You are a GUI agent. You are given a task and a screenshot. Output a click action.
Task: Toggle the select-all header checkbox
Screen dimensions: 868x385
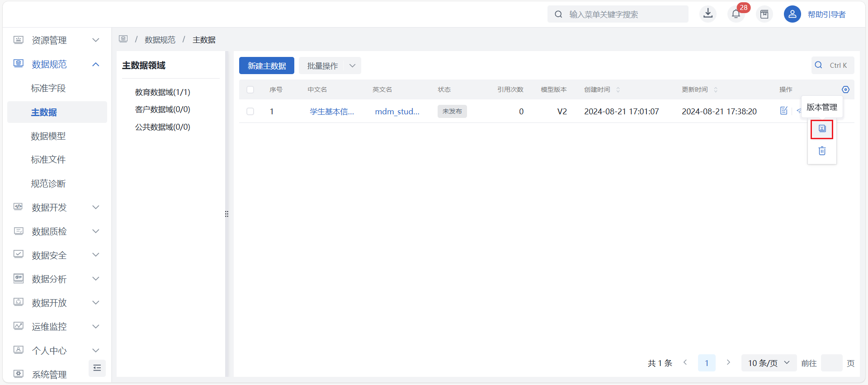[250, 89]
